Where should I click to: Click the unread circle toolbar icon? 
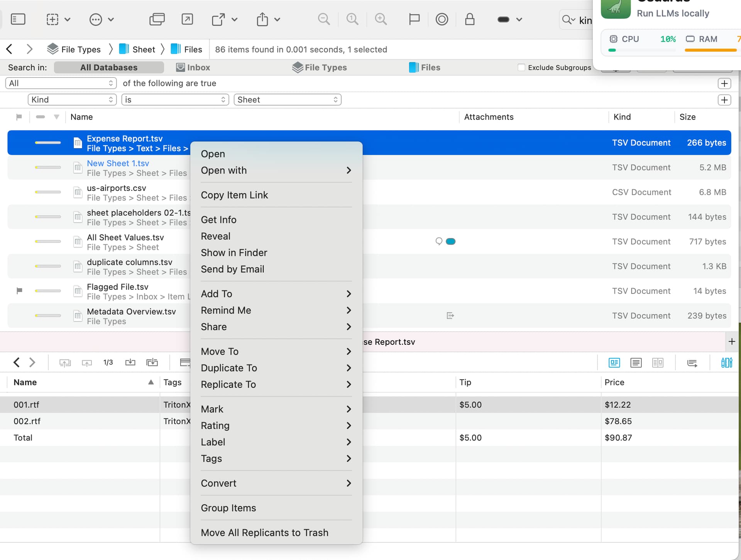coord(442,19)
